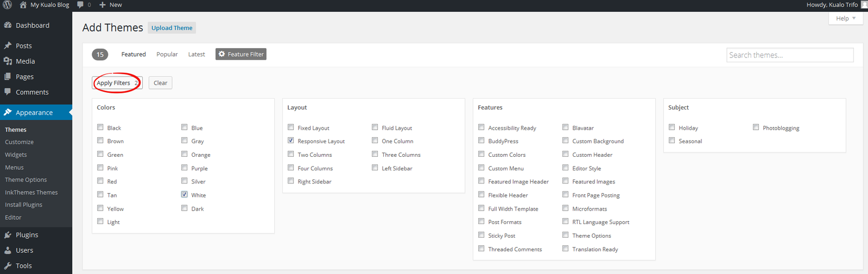868x274 pixels.
Task: Open the My Kualo Blog link
Action: click(49, 4)
